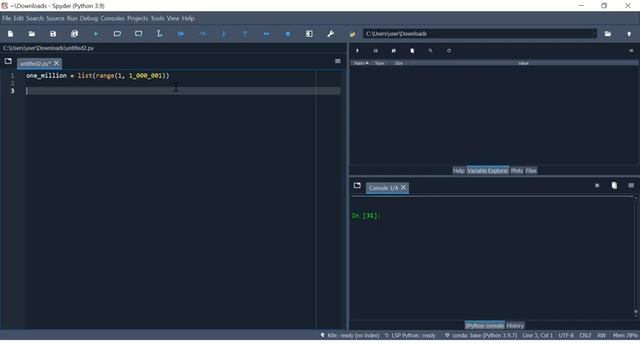640x360 pixels.
Task: Open a file via the toolbar folder icon
Action: click(x=31, y=34)
